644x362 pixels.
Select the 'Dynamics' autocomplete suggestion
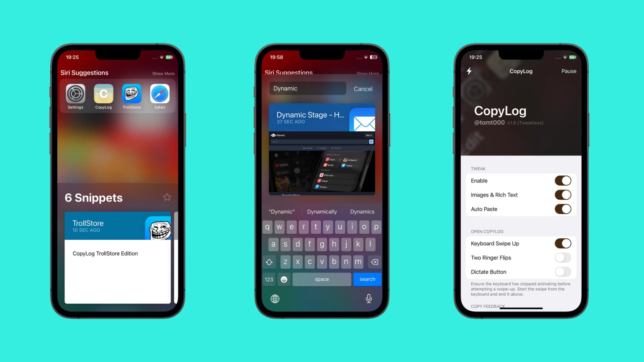[362, 211]
